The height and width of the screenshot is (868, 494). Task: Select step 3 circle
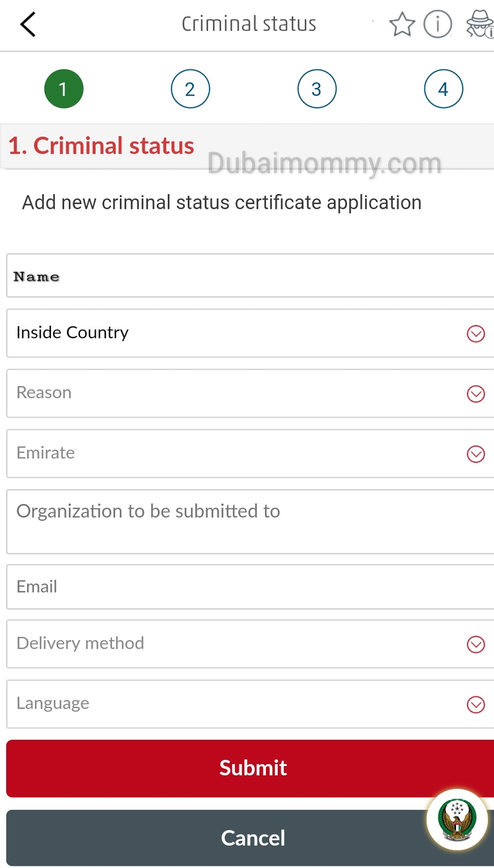(317, 89)
